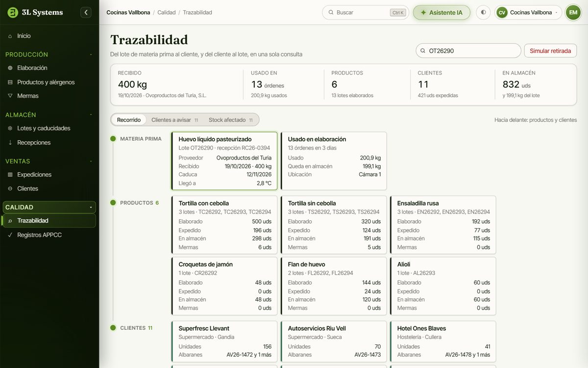Image resolution: width=588 pixels, height=368 pixels.
Task: Open Elaboración page
Action: tap(49, 68)
